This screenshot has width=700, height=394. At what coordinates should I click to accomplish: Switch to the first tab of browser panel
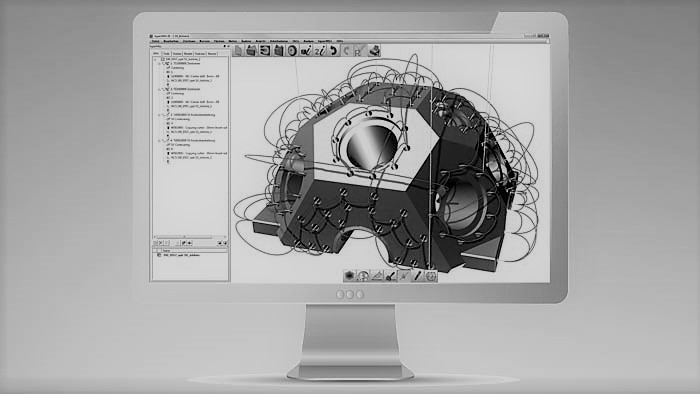(156, 54)
